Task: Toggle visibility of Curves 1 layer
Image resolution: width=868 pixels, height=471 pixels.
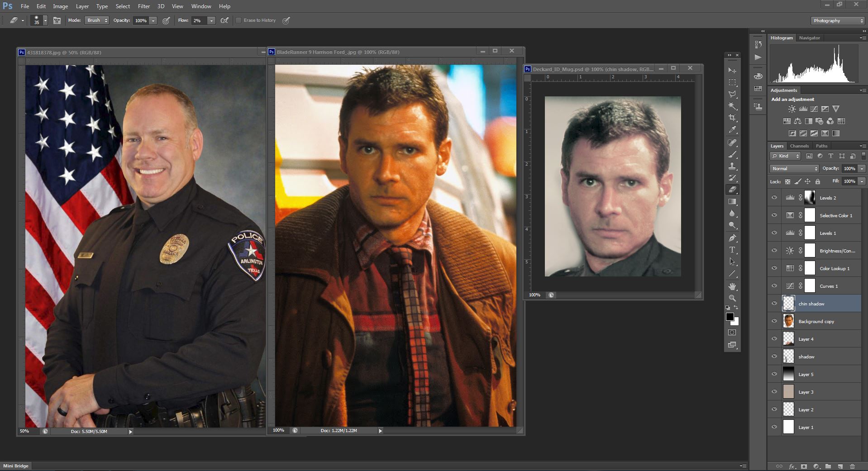Action: click(774, 286)
